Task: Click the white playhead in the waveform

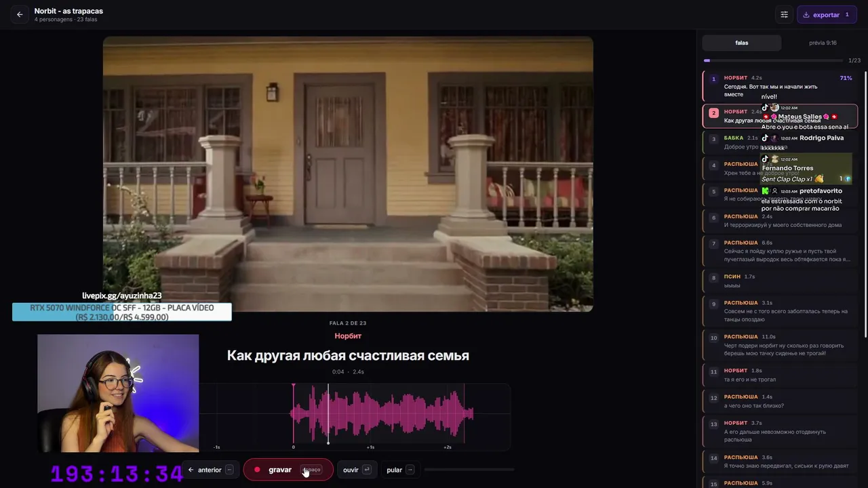Action: tap(328, 413)
